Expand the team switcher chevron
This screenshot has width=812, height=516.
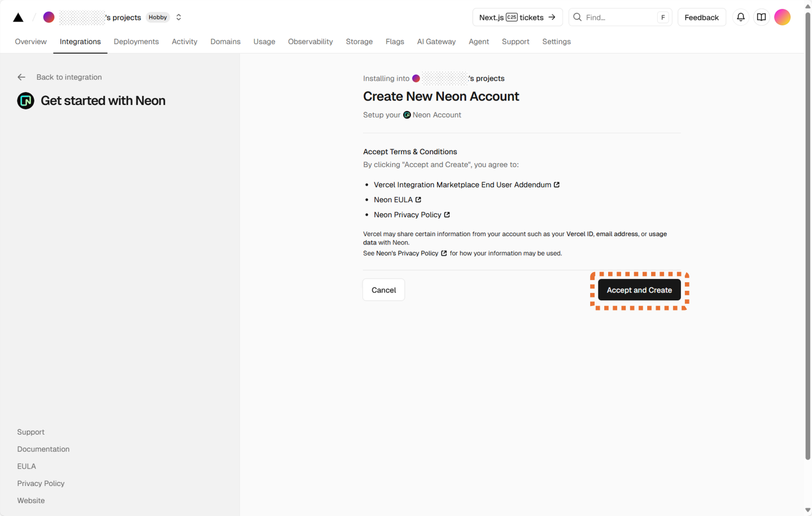coord(178,18)
